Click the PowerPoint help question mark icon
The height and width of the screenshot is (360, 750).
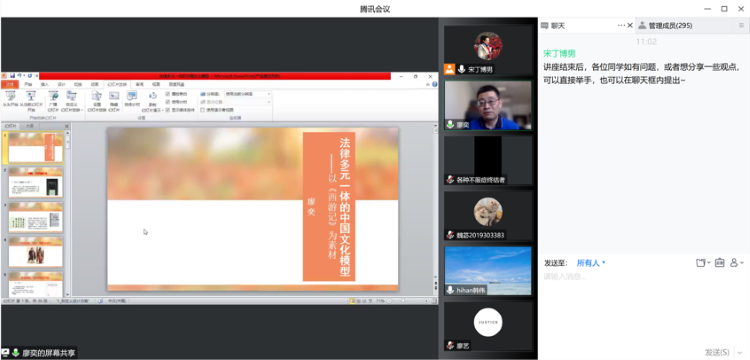(435, 85)
